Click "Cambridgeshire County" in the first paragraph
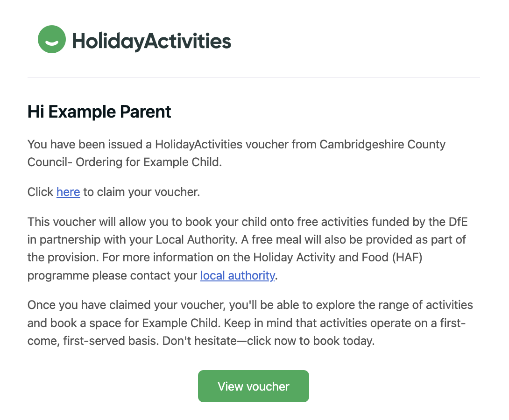 click(x=382, y=144)
